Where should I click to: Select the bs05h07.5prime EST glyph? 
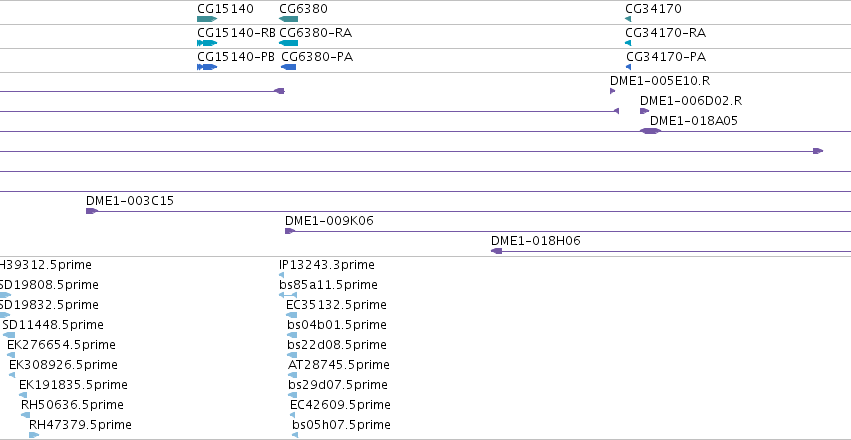[295, 435]
